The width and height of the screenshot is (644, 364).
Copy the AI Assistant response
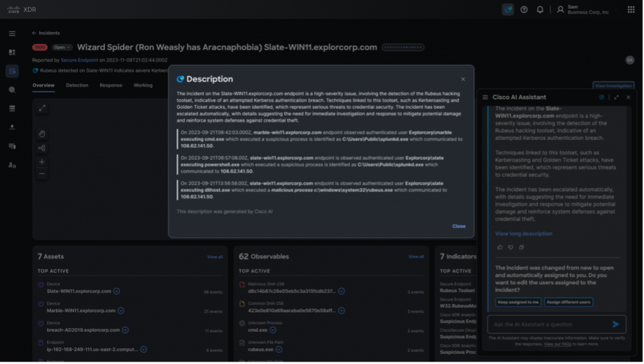[521, 247]
